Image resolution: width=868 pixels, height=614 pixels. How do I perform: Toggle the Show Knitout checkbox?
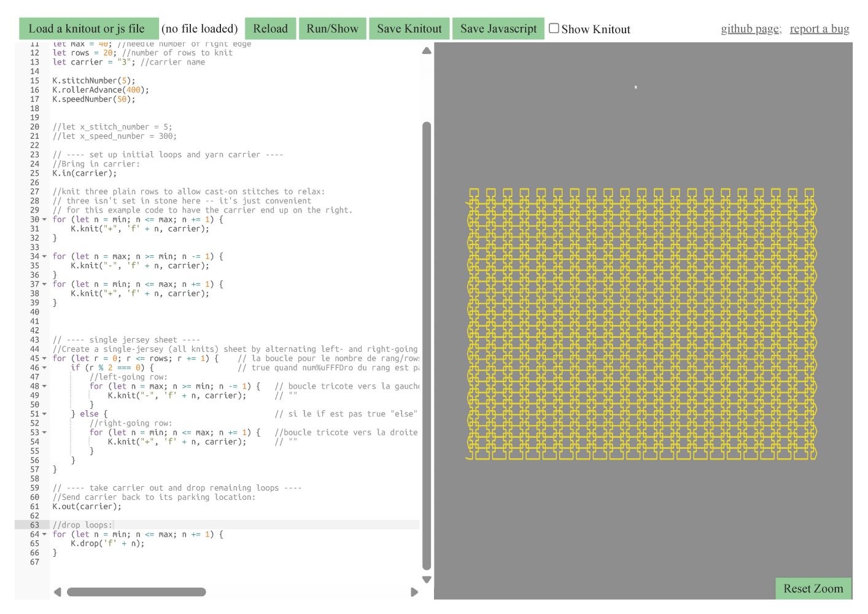click(554, 28)
